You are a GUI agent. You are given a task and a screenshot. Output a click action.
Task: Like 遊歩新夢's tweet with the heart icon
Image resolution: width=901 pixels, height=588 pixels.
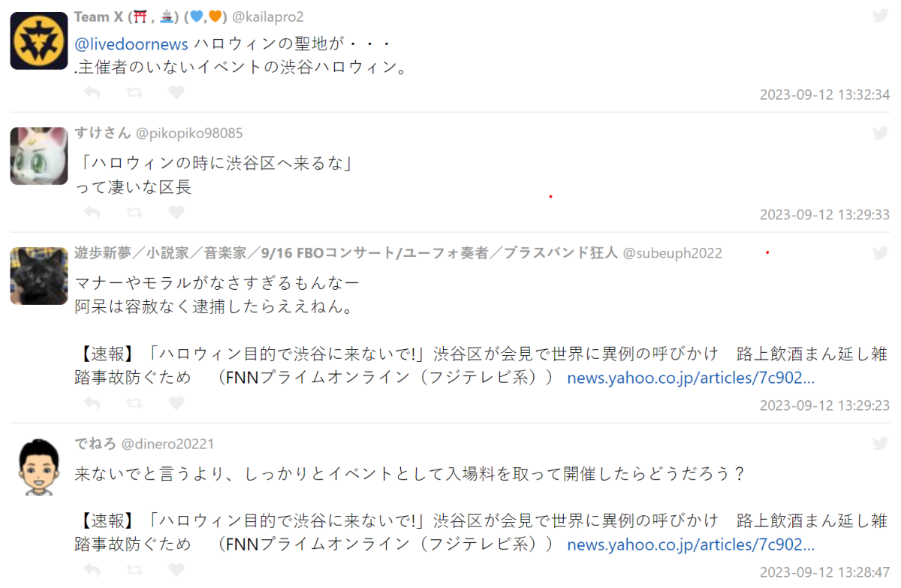pos(176,403)
